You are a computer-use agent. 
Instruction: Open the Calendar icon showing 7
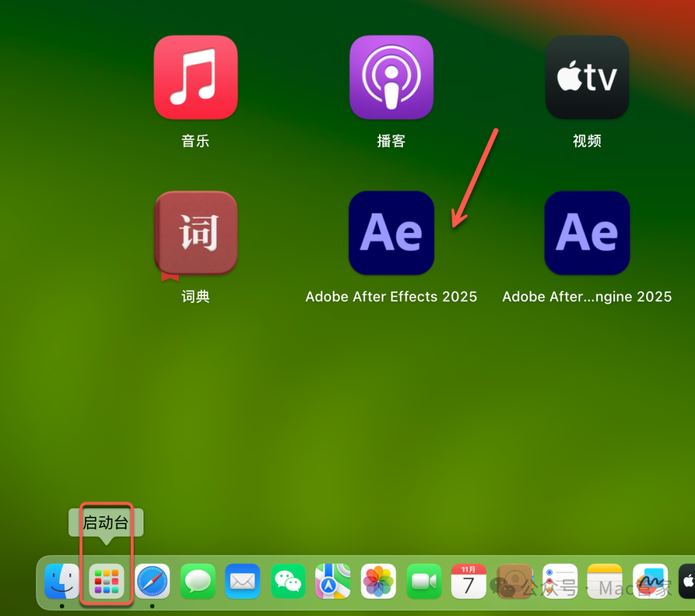[469, 581]
